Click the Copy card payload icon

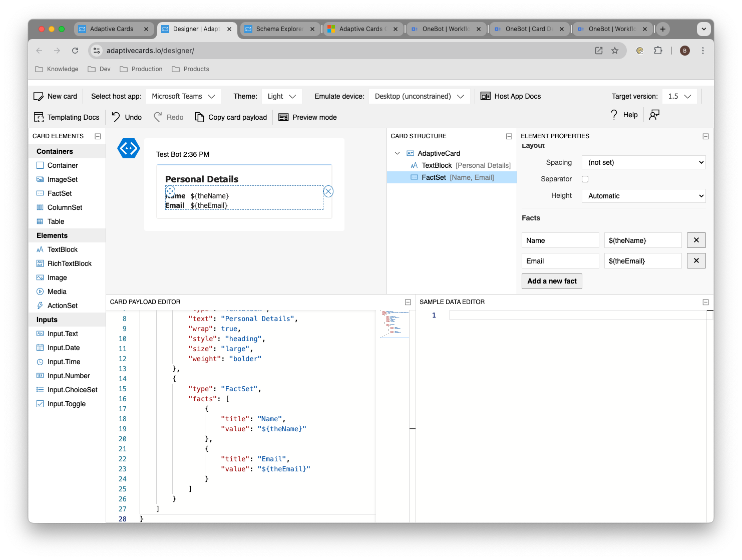pyautogui.click(x=199, y=117)
